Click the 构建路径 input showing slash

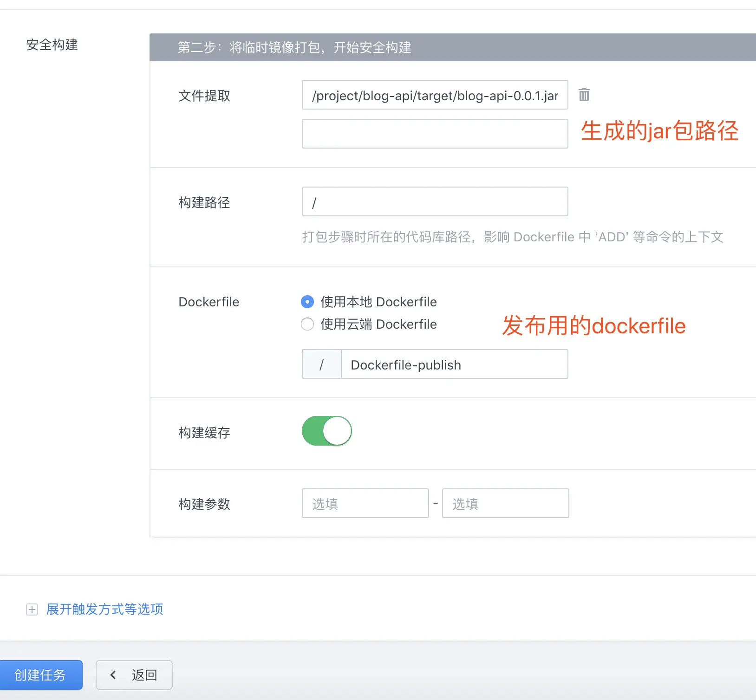435,201
